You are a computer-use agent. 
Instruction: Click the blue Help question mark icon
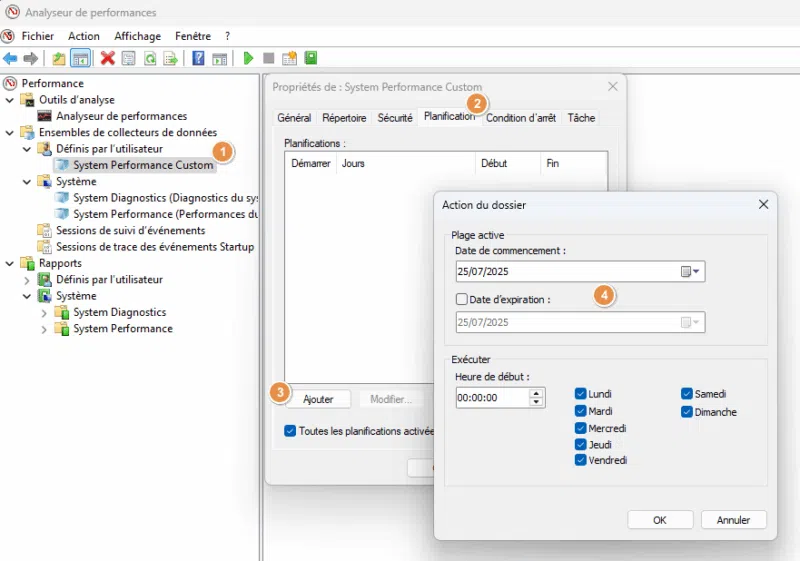click(x=198, y=58)
